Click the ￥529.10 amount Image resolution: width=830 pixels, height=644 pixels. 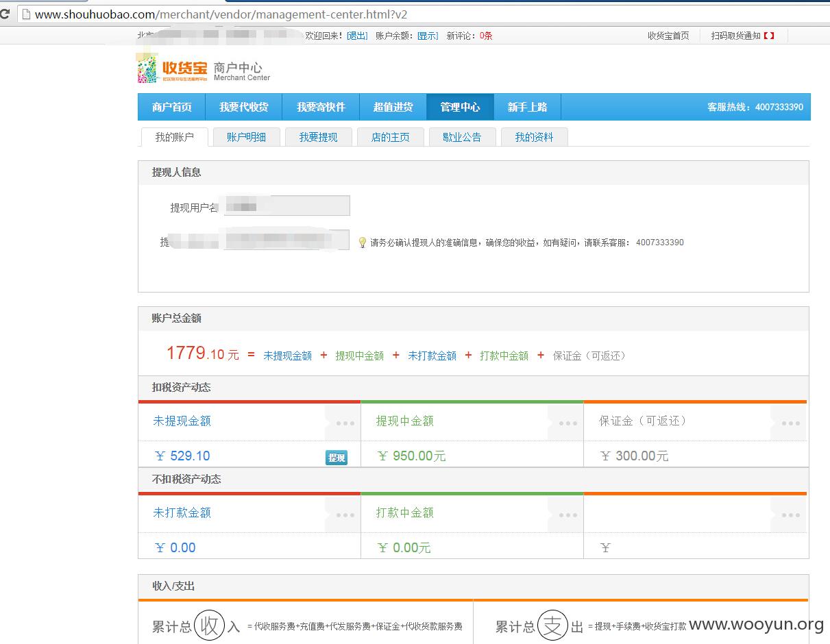point(182,456)
